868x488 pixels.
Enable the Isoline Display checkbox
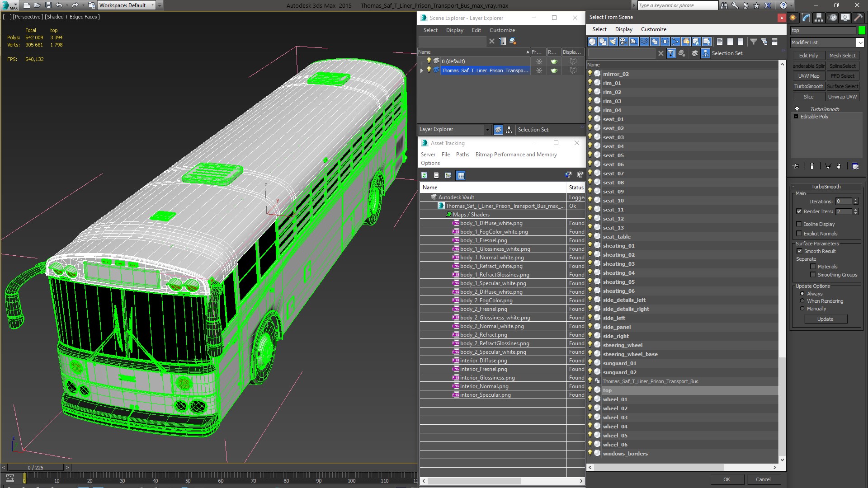click(x=799, y=224)
